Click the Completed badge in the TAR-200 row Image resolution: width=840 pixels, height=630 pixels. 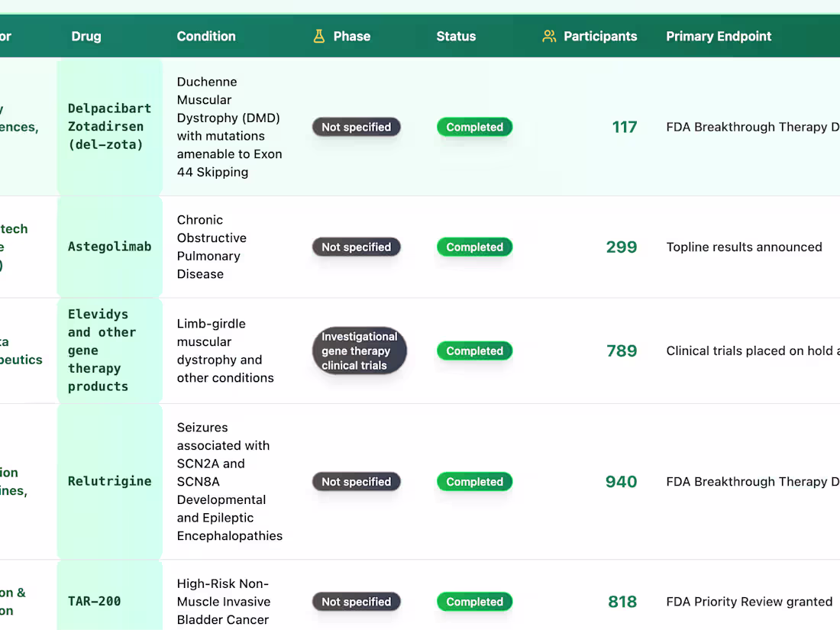pyautogui.click(x=474, y=602)
